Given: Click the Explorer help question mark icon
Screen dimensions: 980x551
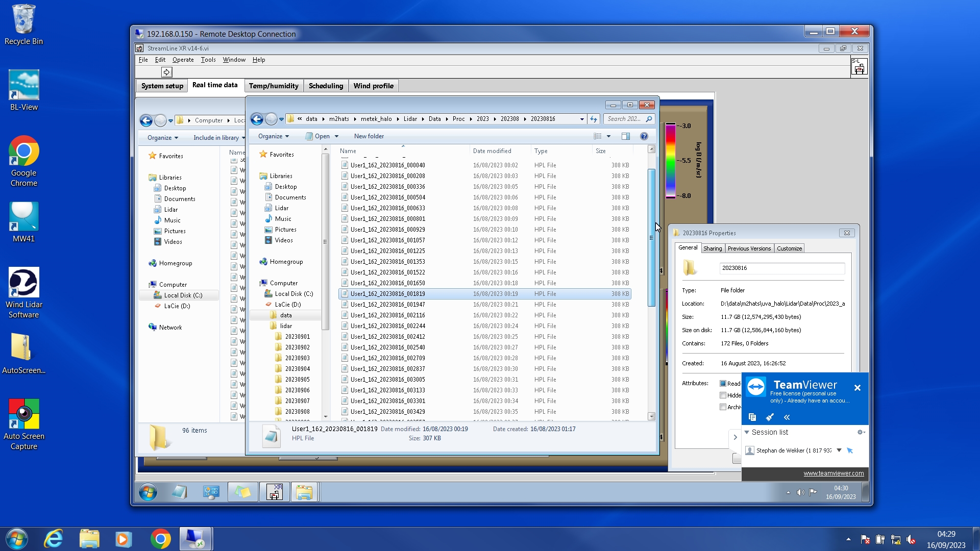Looking at the screenshot, I should (644, 136).
